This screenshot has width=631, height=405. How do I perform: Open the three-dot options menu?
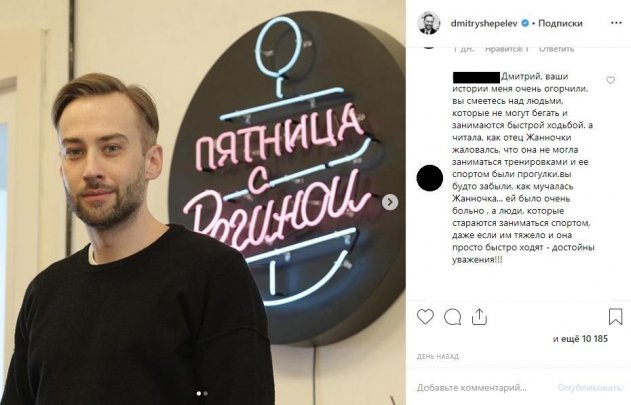(616, 23)
